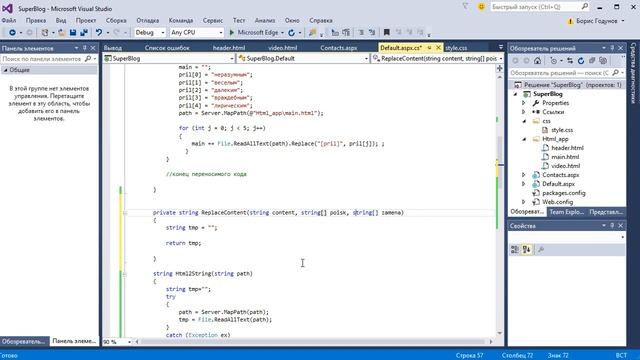Open the Отладка menu

(x=148, y=20)
